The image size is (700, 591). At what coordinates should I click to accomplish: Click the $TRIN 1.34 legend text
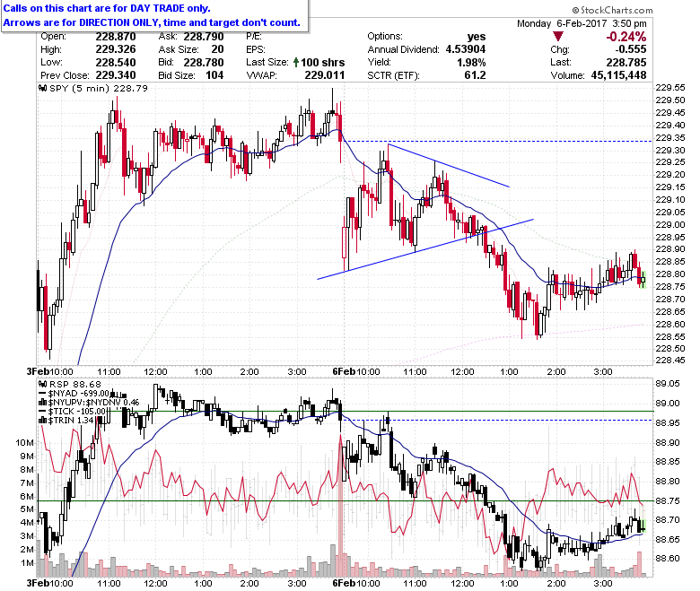(x=71, y=421)
